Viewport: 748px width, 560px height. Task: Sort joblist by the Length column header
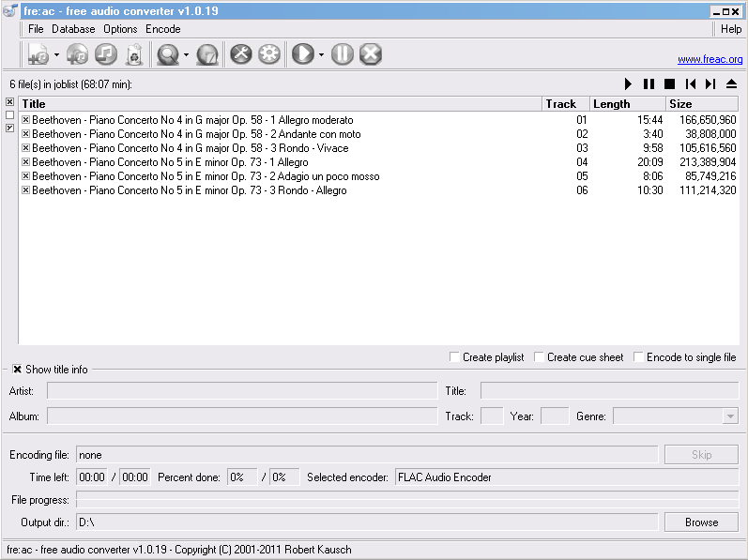point(628,104)
